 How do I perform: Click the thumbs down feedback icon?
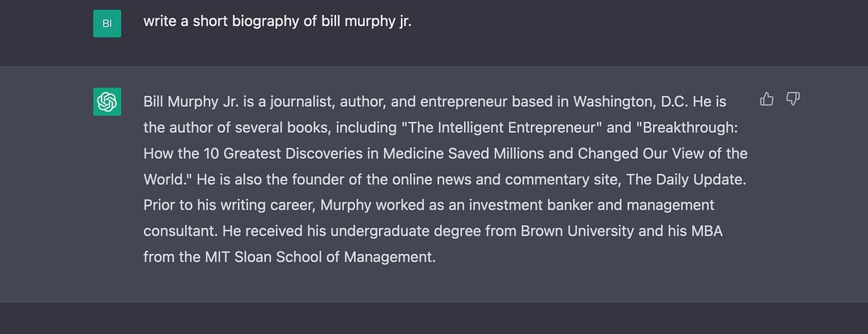tap(793, 99)
